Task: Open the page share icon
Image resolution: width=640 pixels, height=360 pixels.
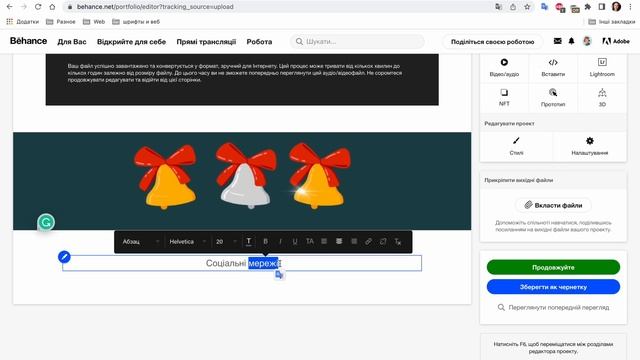Action: click(513, 7)
